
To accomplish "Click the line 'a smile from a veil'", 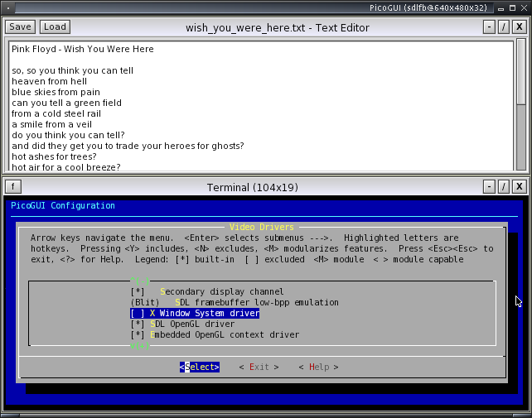I will 52,124.
